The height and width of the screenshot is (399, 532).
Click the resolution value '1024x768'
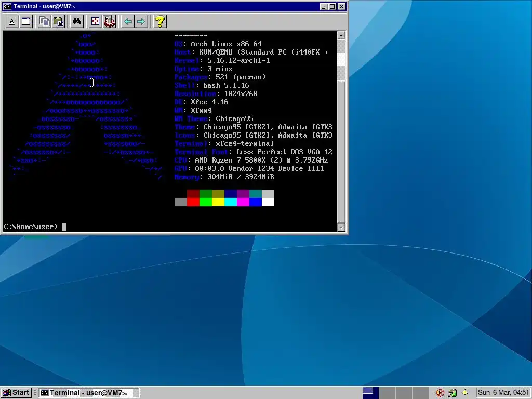pyautogui.click(x=241, y=94)
